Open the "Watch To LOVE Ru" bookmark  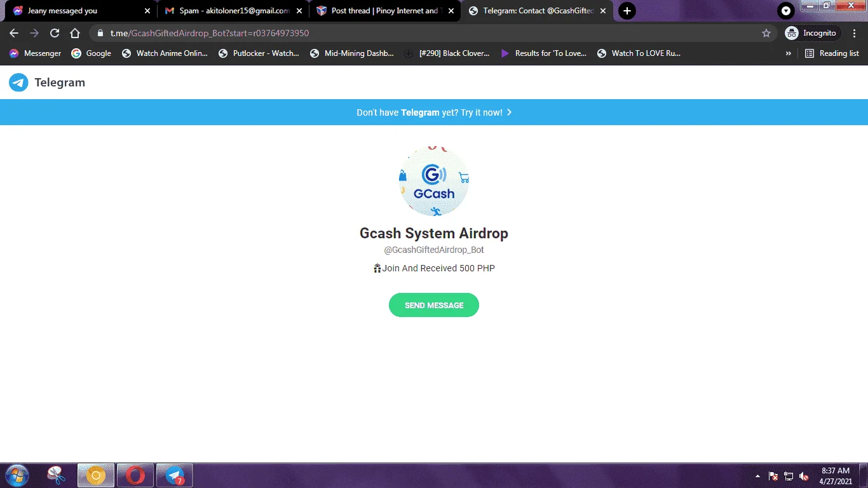click(x=639, y=53)
